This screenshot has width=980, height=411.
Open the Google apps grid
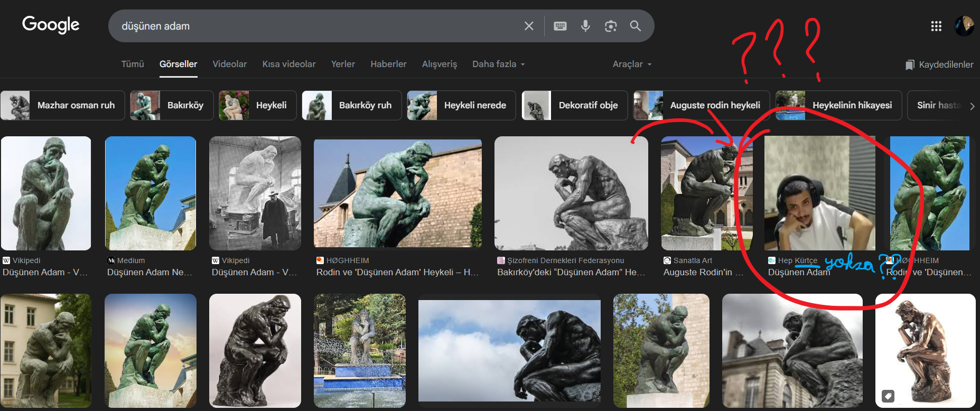(936, 26)
